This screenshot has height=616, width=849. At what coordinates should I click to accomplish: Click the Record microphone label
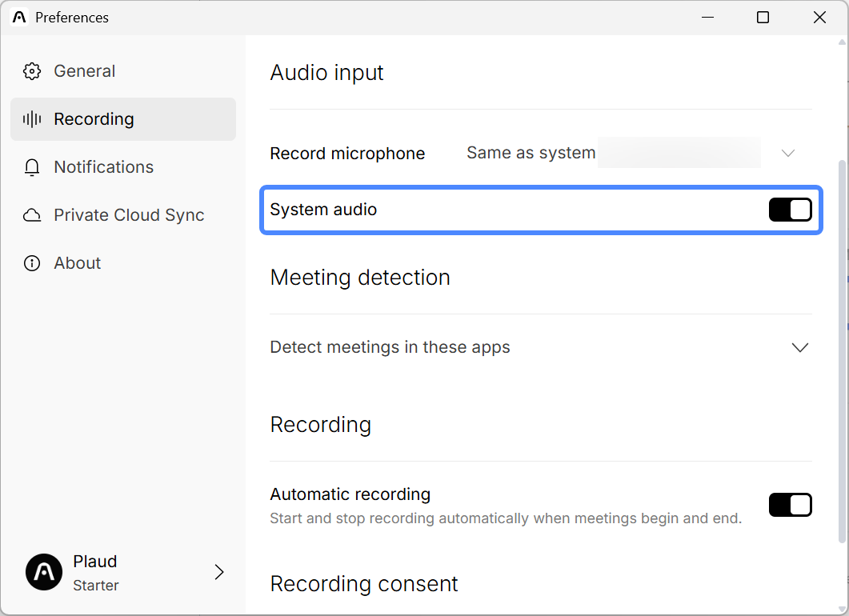347,154
